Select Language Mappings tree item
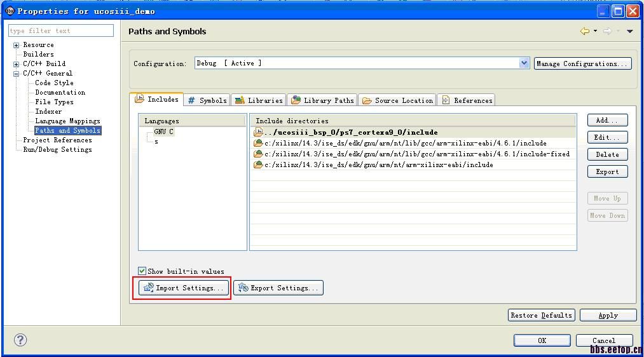This screenshot has height=357, width=644. tap(68, 121)
